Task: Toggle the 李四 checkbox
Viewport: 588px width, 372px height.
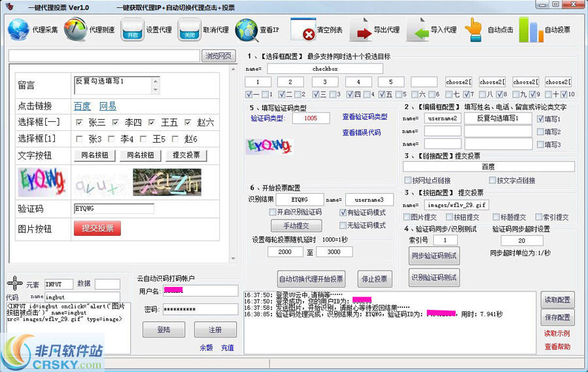Action: 116,122
